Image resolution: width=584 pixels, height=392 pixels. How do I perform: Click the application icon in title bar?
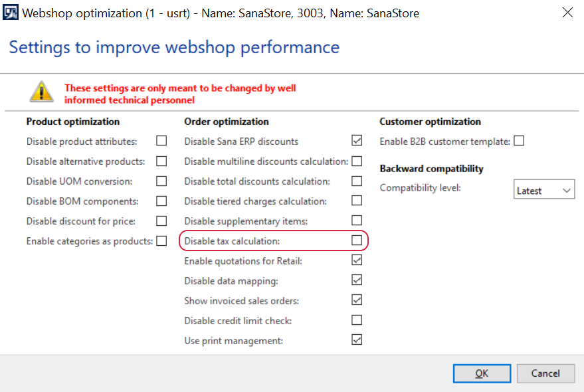[x=10, y=13]
